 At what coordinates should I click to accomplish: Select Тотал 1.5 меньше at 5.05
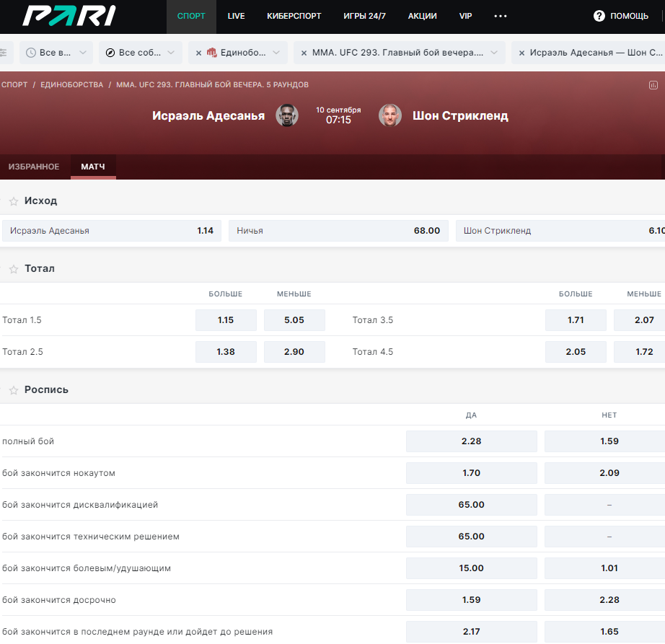click(x=294, y=320)
